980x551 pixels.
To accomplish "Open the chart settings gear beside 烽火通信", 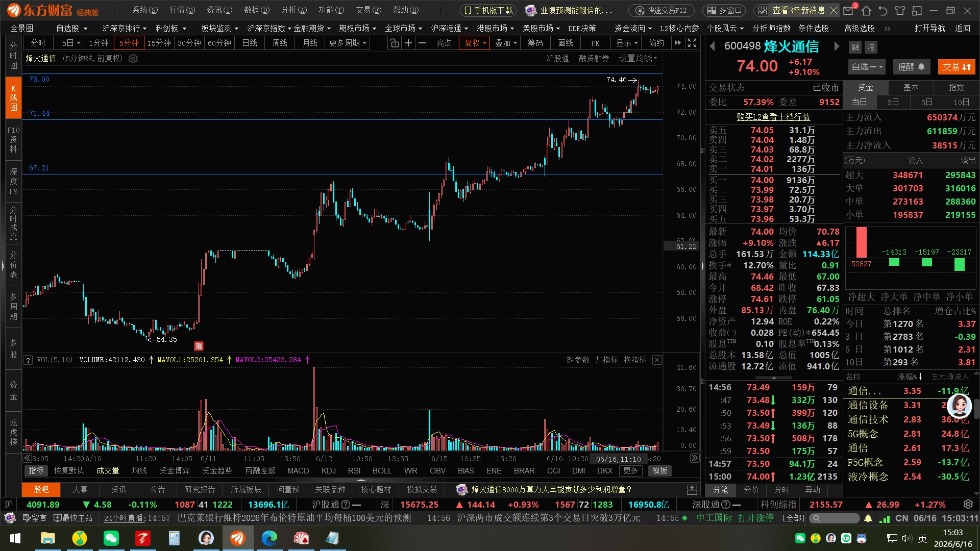I will coord(133,59).
